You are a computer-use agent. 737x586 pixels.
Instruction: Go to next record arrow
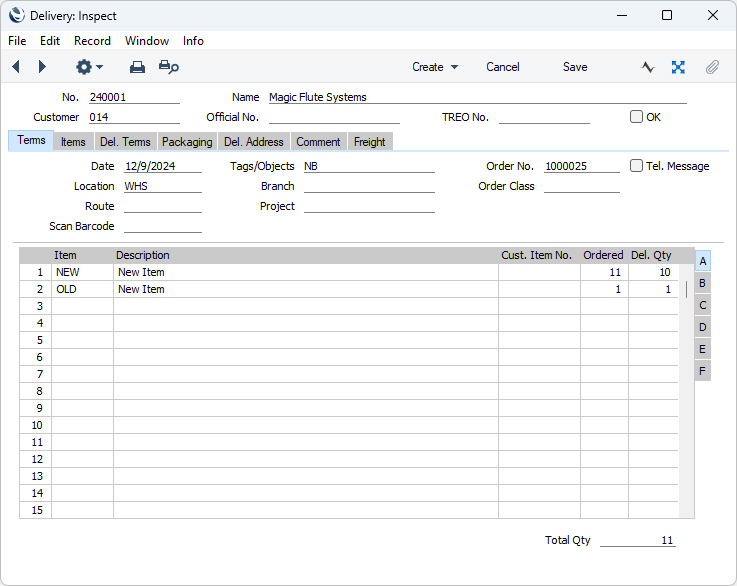tap(42, 67)
